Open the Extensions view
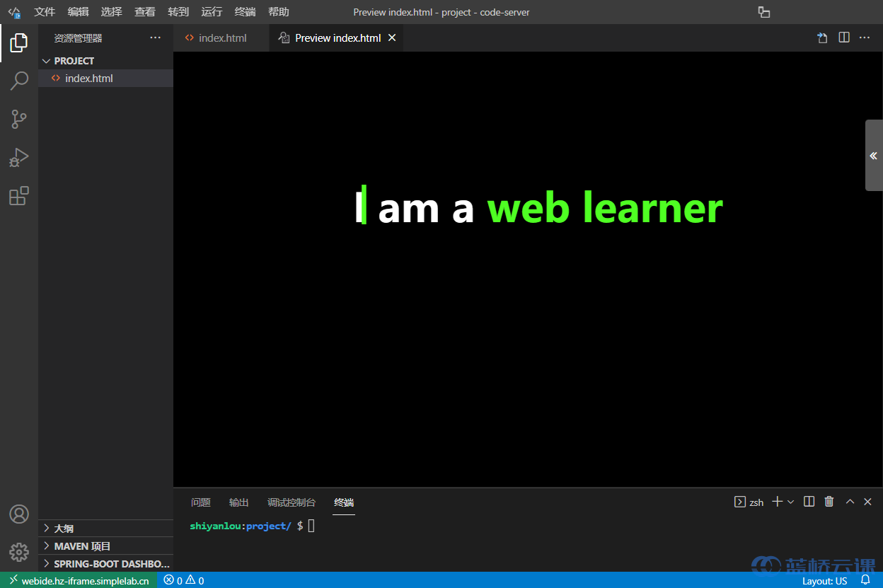The width and height of the screenshot is (883, 588). click(19, 196)
